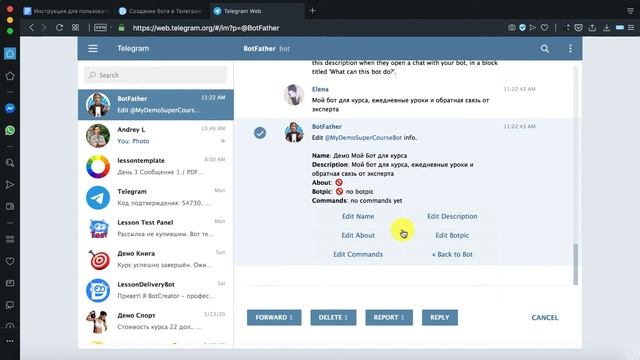Deselect the checked BotFather message
This screenshot has height=360, width=640.
[260, 133]
